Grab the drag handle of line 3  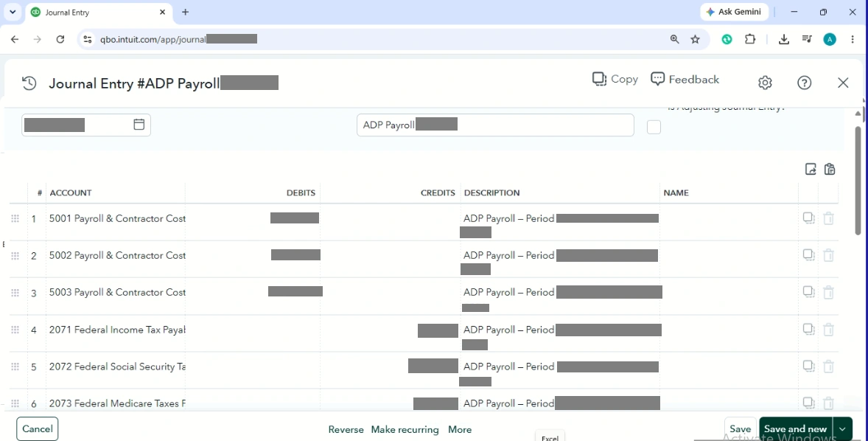(x=15, y=293)
